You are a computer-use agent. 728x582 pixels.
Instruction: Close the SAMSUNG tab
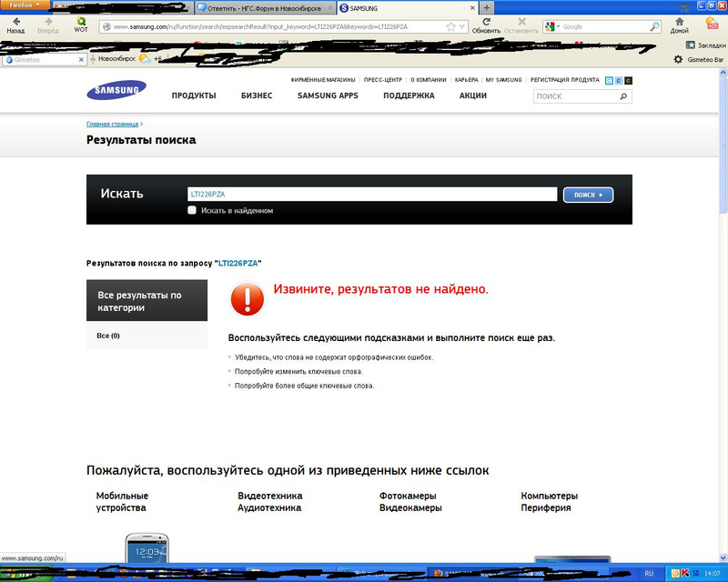click(472, 8)
